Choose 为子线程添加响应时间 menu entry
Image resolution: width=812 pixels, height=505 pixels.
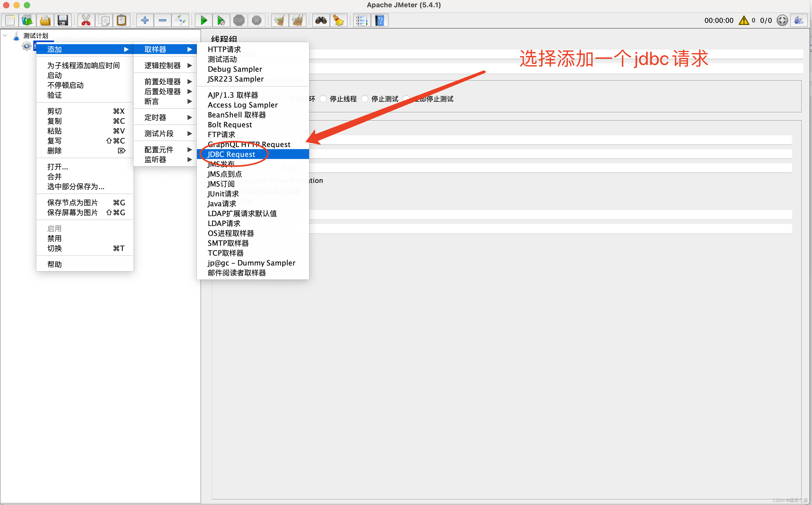[x=85, y=65]
